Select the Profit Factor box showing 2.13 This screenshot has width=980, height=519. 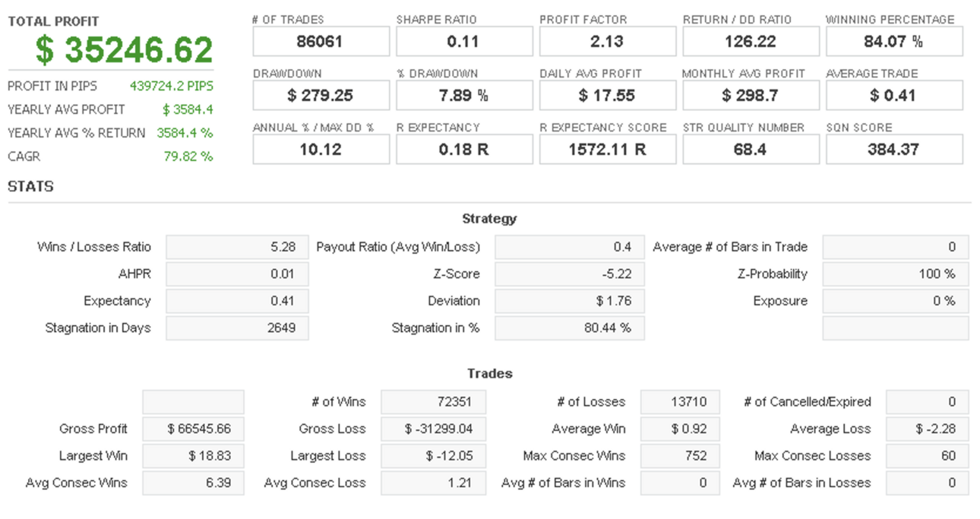click(608, 42)
